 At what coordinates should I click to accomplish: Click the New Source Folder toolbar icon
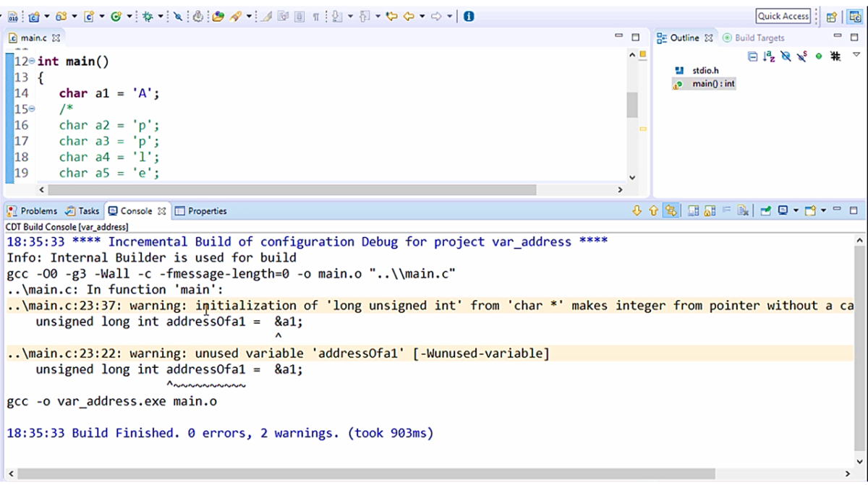click(61, 16)
